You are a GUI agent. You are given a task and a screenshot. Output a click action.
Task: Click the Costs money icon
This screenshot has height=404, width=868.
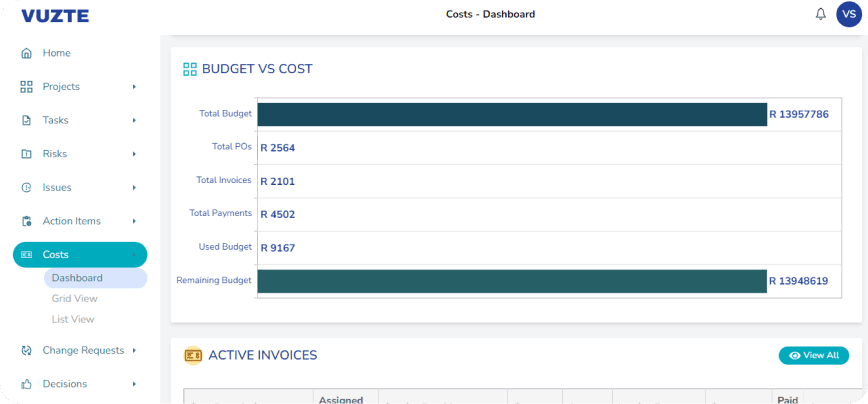pos(26,255)
